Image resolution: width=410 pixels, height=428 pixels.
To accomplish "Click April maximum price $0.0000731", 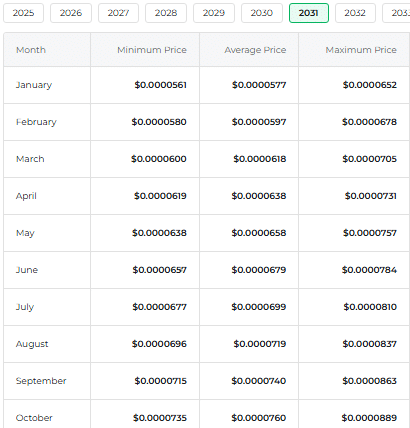I will [x=371, y=196].
